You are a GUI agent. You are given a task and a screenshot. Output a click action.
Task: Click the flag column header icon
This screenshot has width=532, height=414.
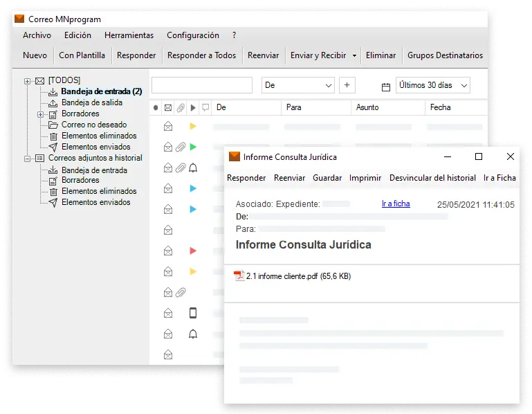[193, 108]
